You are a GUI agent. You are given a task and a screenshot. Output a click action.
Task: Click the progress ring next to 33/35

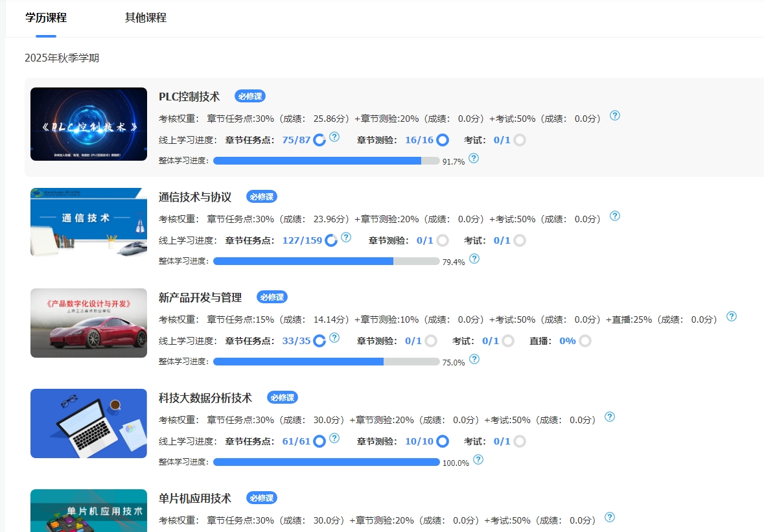(319, 341)
